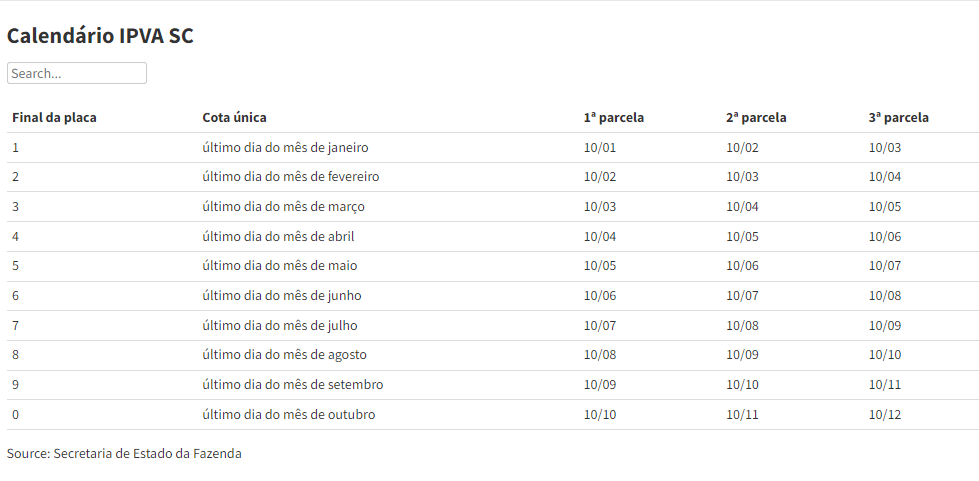Image resolution: width=979 pixels, height=481 pixels.
Task: Select plate ending 5 in first column
Action: pos(16,266)
